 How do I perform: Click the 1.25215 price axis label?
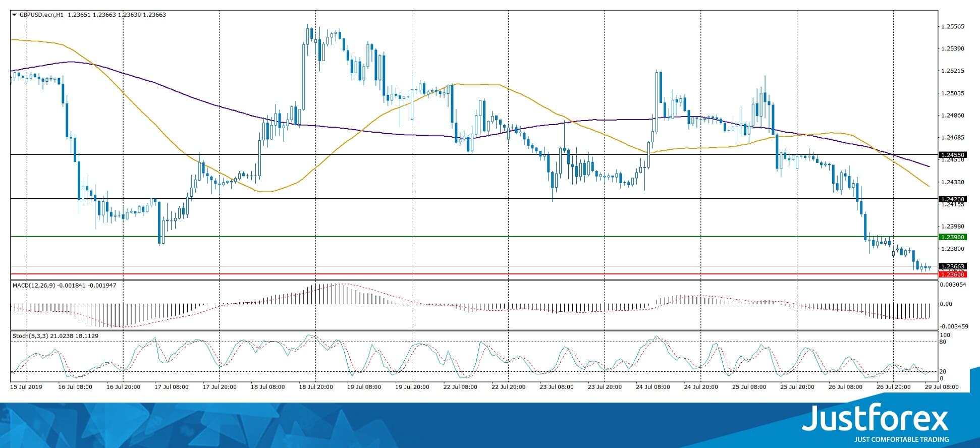[x=953, y=71]
